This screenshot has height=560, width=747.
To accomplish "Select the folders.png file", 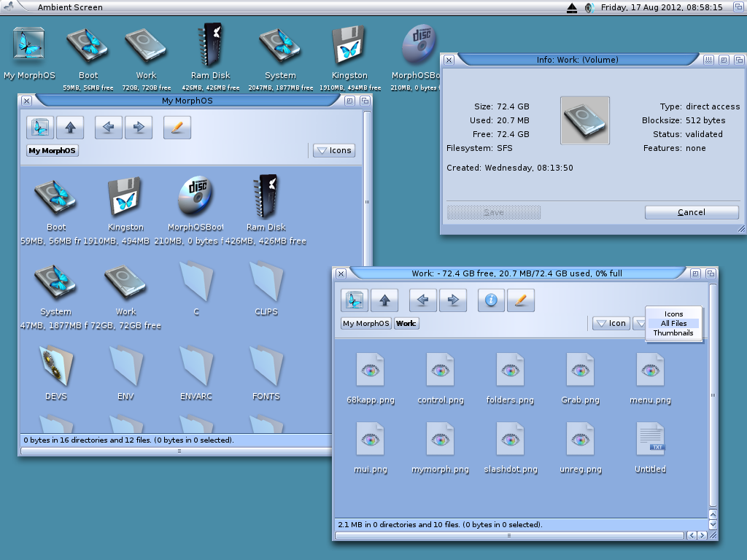I will (510, 370).
